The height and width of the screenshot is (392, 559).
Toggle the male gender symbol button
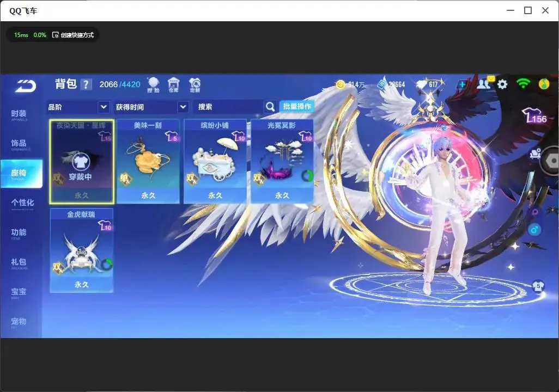(534, 230)
